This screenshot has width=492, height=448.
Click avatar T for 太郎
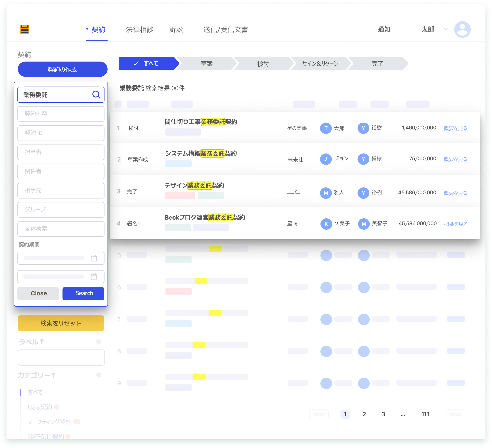click(325, 128)
